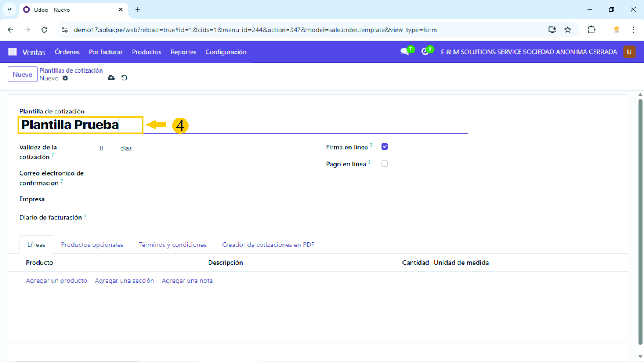This screenshot has height=362, width=644.
Task: Click the cloud save record icon
Action: (x=111, y=78)
